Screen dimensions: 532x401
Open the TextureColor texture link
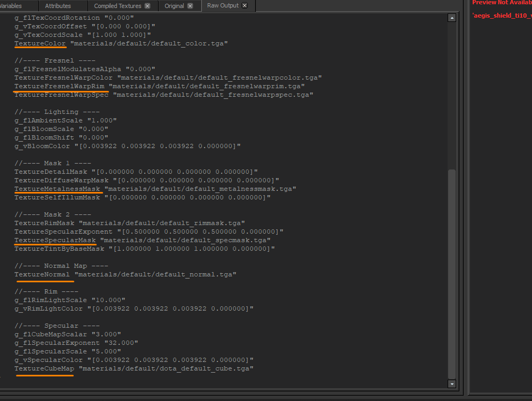[x=40, y=43]
